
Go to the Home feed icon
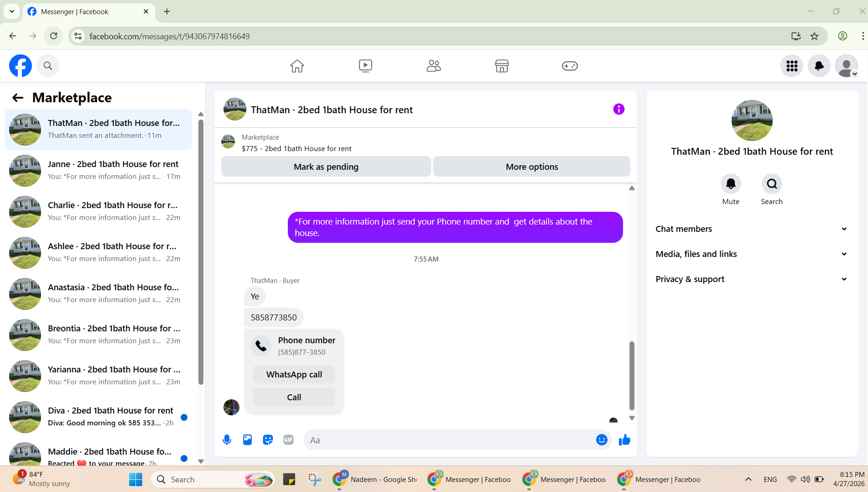pyautogui.click(x=297, y=66)
